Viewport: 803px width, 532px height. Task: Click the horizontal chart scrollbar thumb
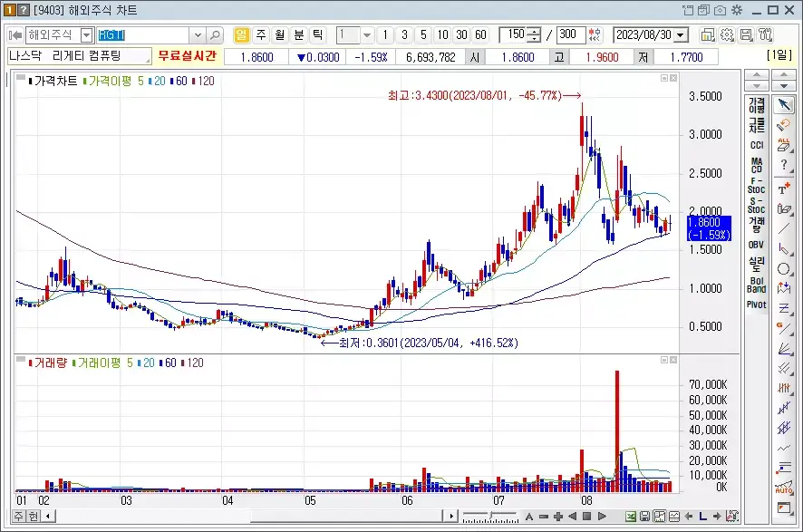click(346, 516)
